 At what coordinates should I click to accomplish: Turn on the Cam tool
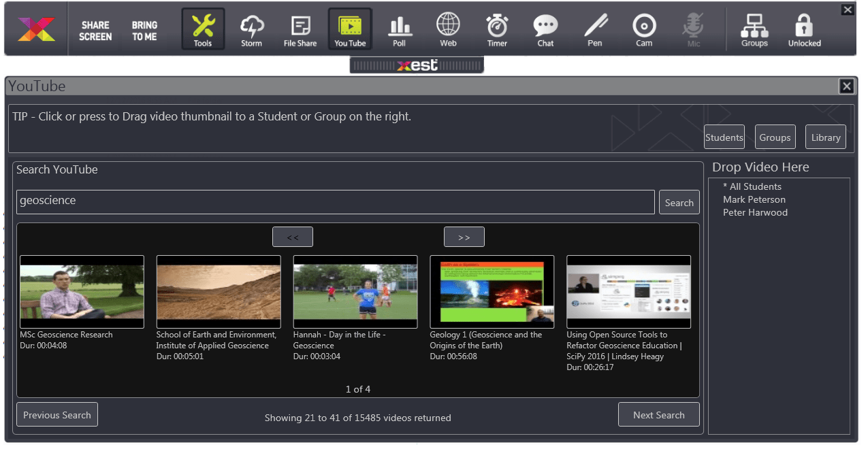(644, 31)
